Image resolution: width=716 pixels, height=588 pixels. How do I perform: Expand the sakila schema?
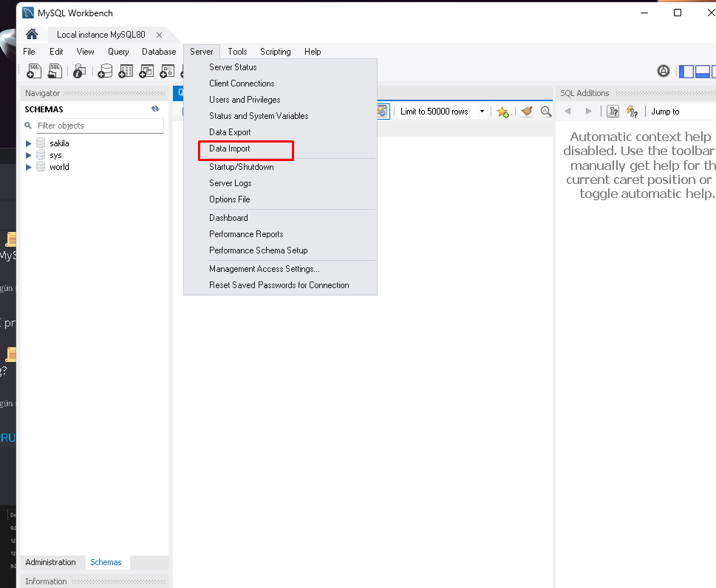click(28, 143)
